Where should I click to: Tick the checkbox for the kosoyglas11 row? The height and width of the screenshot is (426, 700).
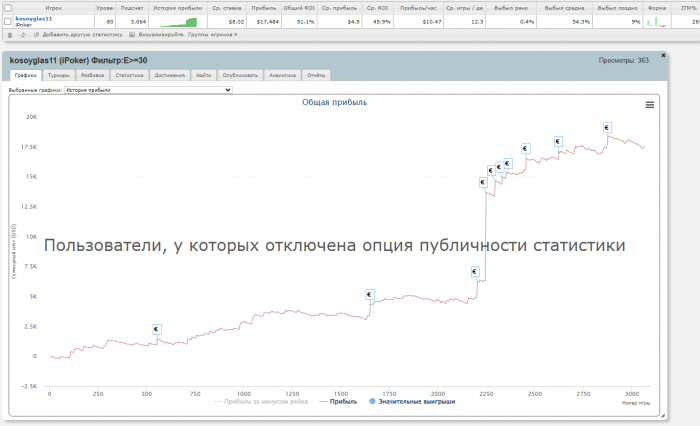click(8, 21)
